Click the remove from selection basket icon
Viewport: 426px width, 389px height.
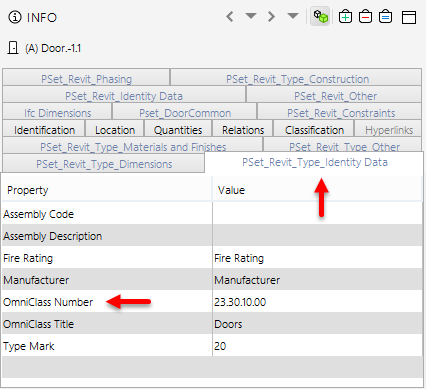click(365, 16)
